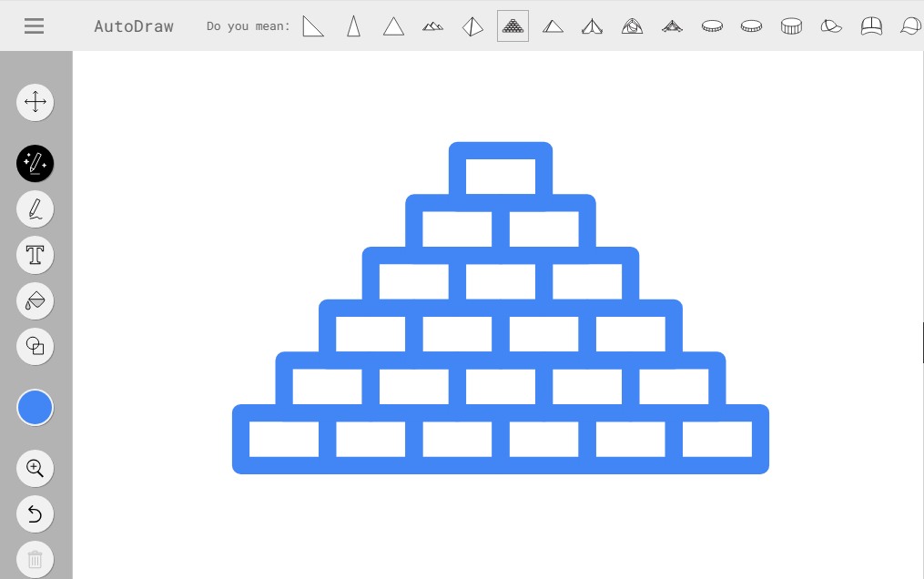Activate the AutoDraw magic pencil tool
The width and height of the screenshot is (924, 579).
tap(36, 163)
